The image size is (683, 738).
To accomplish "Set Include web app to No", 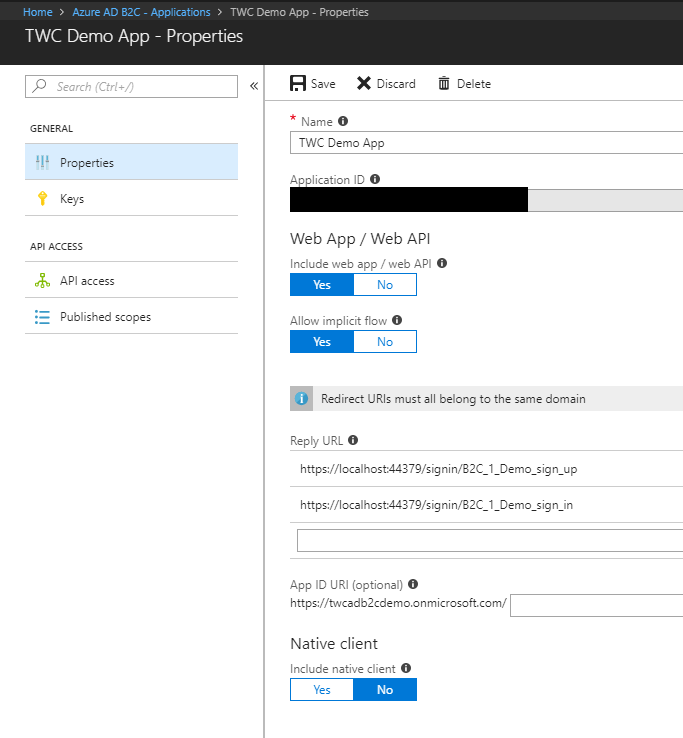I will click(385, 285).
